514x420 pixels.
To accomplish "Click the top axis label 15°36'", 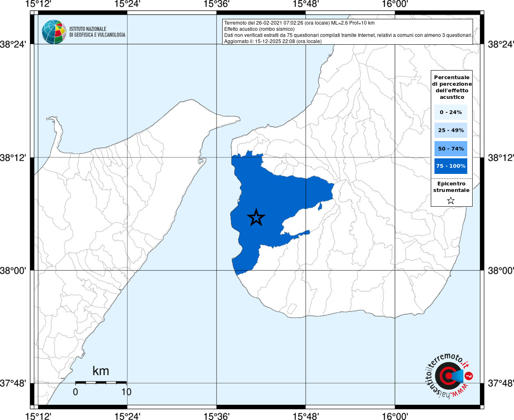I will (216, 4).
